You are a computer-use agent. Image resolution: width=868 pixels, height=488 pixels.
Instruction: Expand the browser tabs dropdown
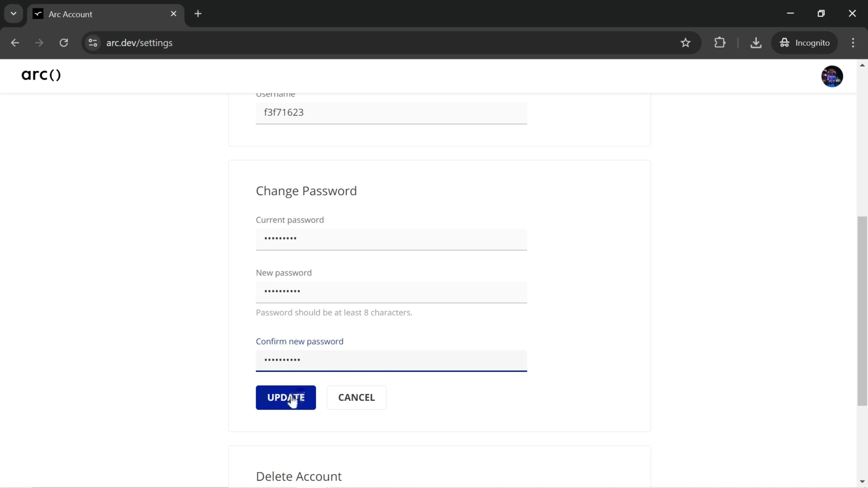coord(13,13)
